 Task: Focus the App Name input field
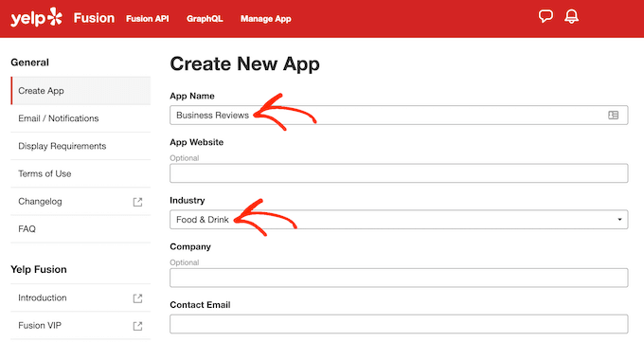399,115
